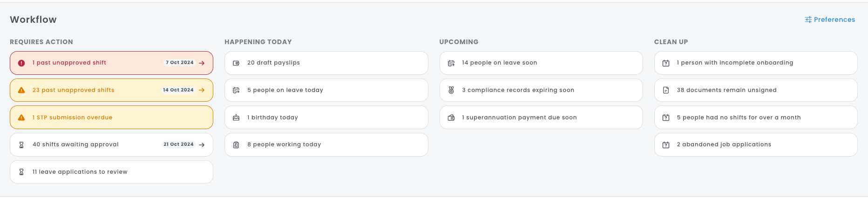Screen dimensions: 868x203
Task: Follow the arrow on the 14 Oct 2024 card
Action: (x=202, y=90)
